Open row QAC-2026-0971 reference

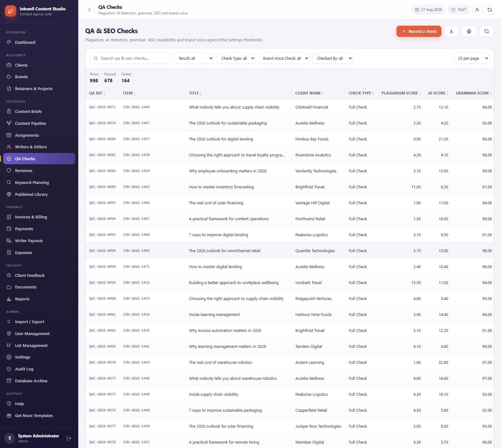102,107
